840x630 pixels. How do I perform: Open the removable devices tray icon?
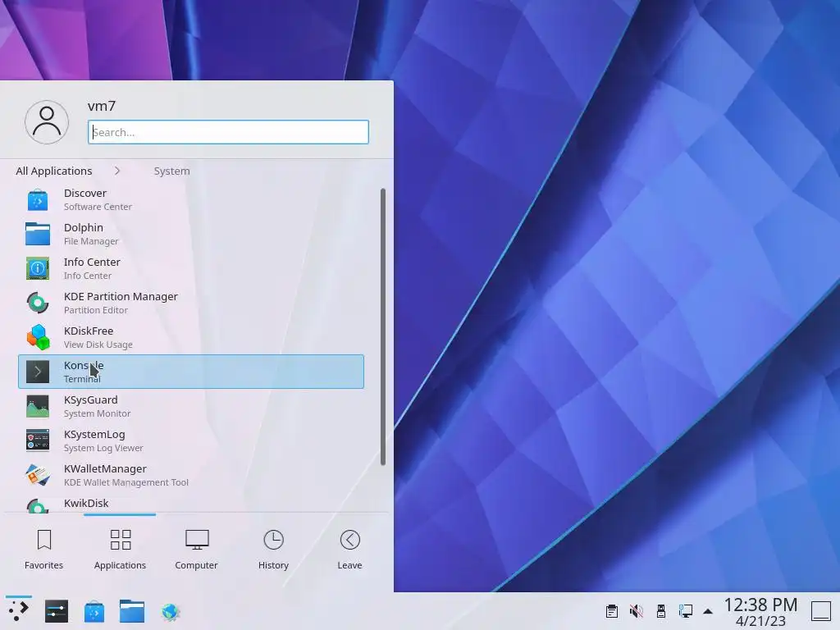(661, 610)
